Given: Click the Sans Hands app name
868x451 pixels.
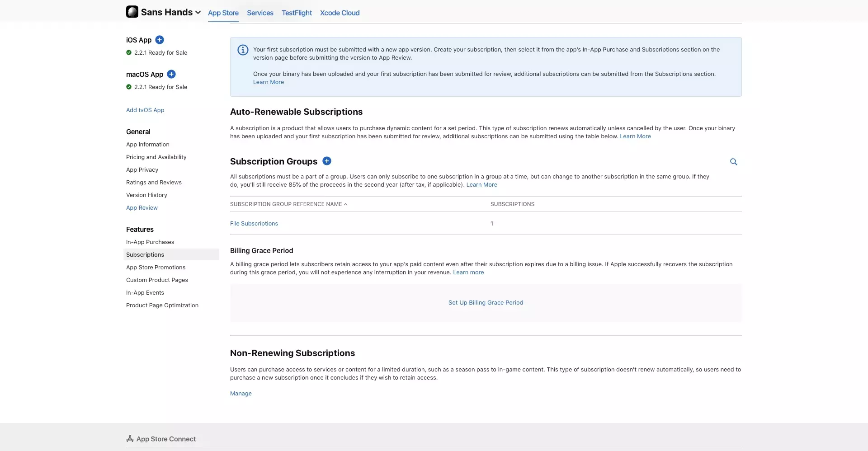Looking at the screenshot, I should pyautogui.click(x=167, y=12).
